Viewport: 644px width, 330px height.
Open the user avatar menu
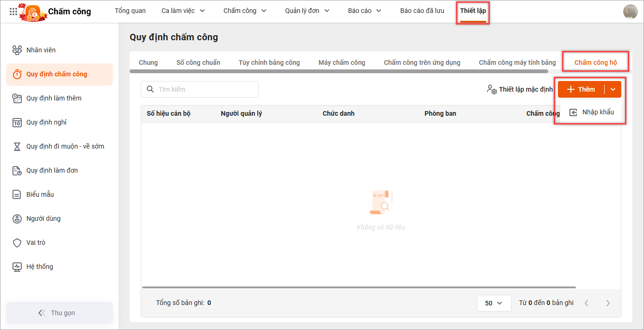630,12
